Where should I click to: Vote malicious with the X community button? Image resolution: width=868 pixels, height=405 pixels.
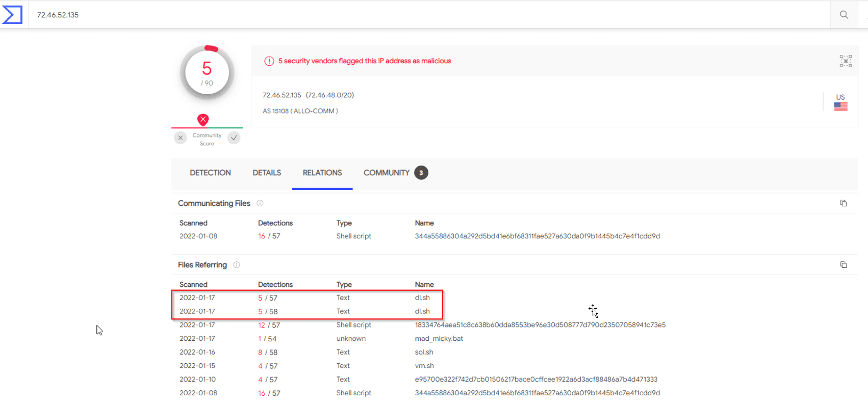coord(181,138)
